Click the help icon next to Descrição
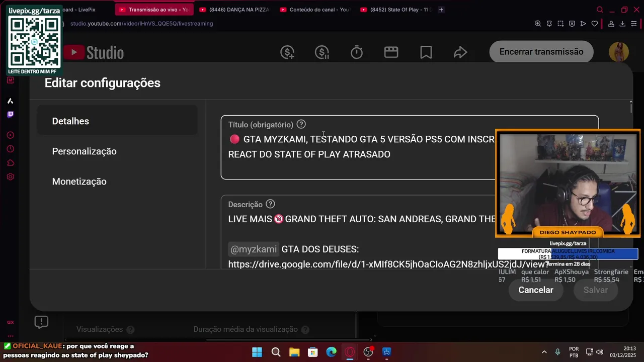 tap(270, 204)
